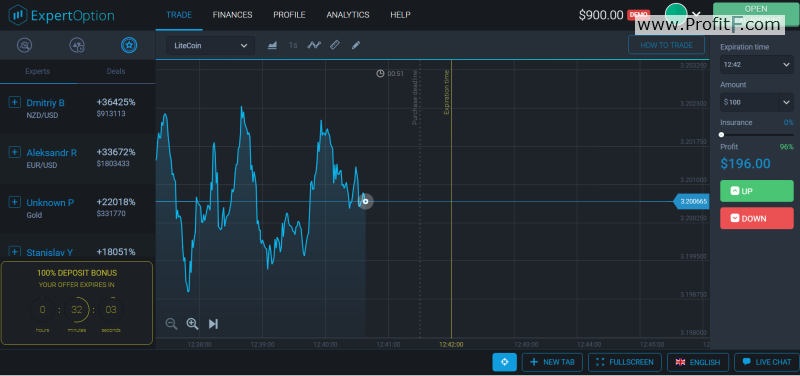800x376 pixels.
Task: Click the green user avatar
Action: coord(677,14)
